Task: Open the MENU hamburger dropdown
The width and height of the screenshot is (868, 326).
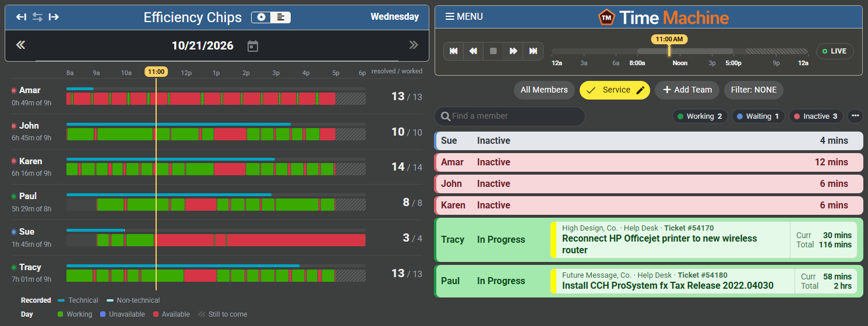Action: (464, 17)
